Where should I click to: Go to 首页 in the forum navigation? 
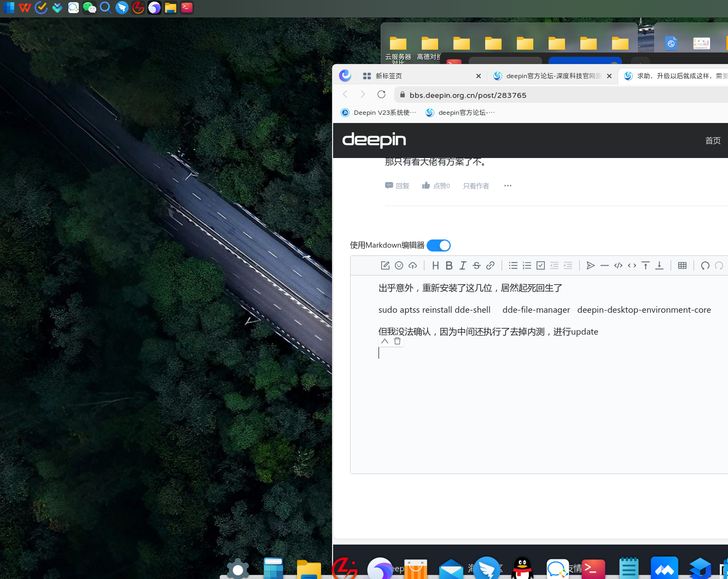coord(713,141)
